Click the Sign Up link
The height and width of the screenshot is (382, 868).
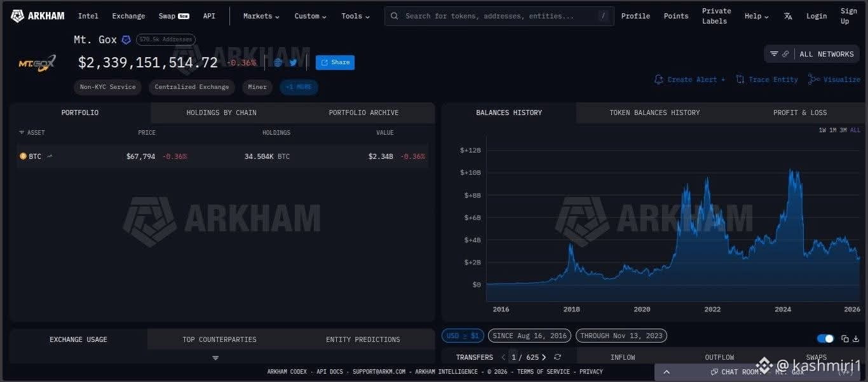[849, 16]
